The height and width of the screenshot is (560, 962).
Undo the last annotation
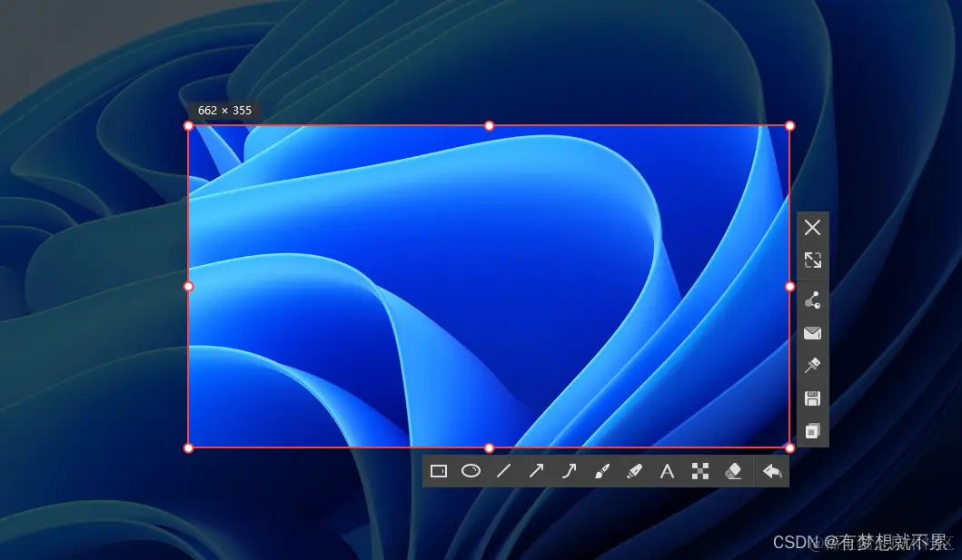coord(772,471)
